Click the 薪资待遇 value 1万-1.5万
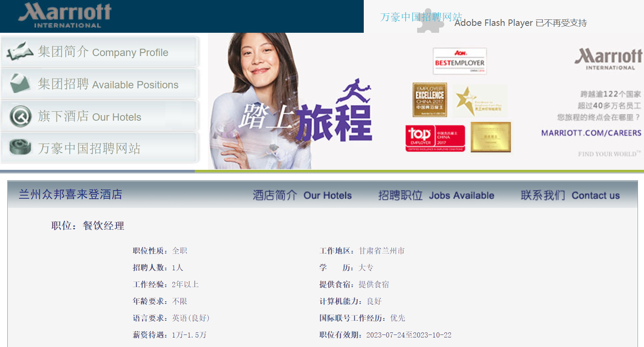The image size is (644, 347). (x=189, y=335)
